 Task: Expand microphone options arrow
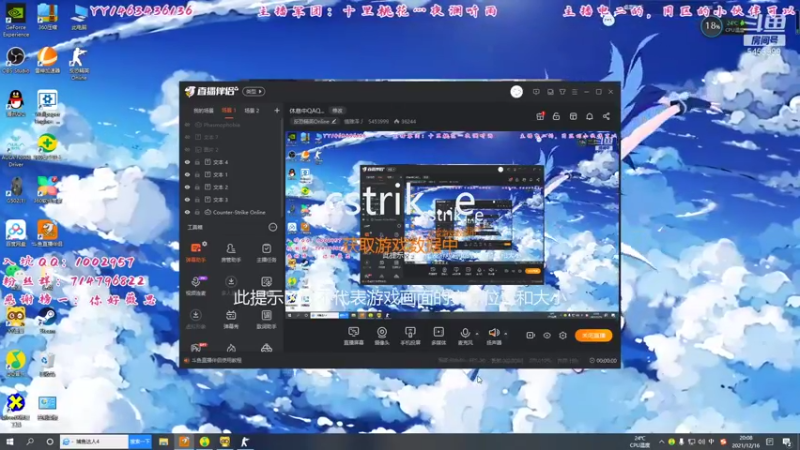pyautogui.click(x=477, y=334)
